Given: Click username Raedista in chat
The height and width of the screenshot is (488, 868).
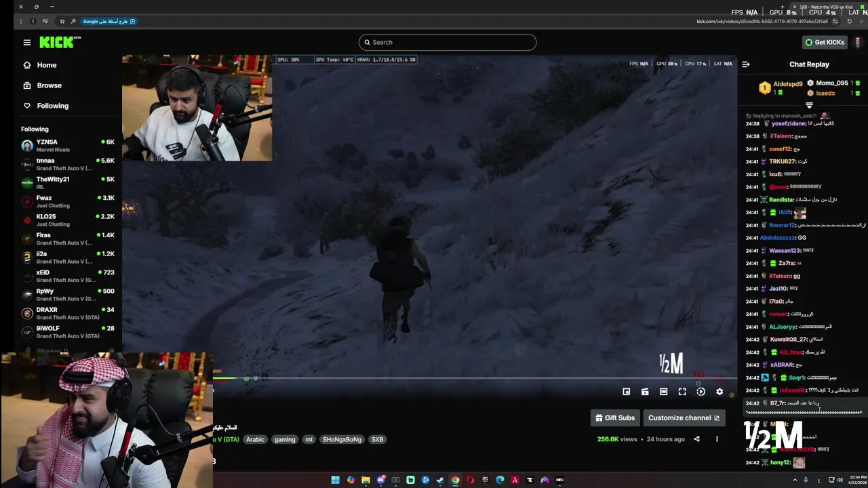Looking at the screenshot, I should [x=781, y=199].
